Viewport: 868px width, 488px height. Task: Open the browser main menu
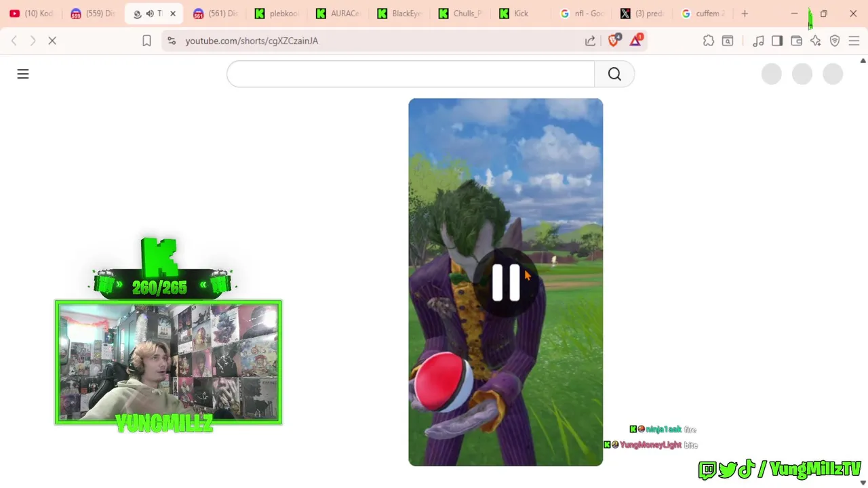coord(854,41)
